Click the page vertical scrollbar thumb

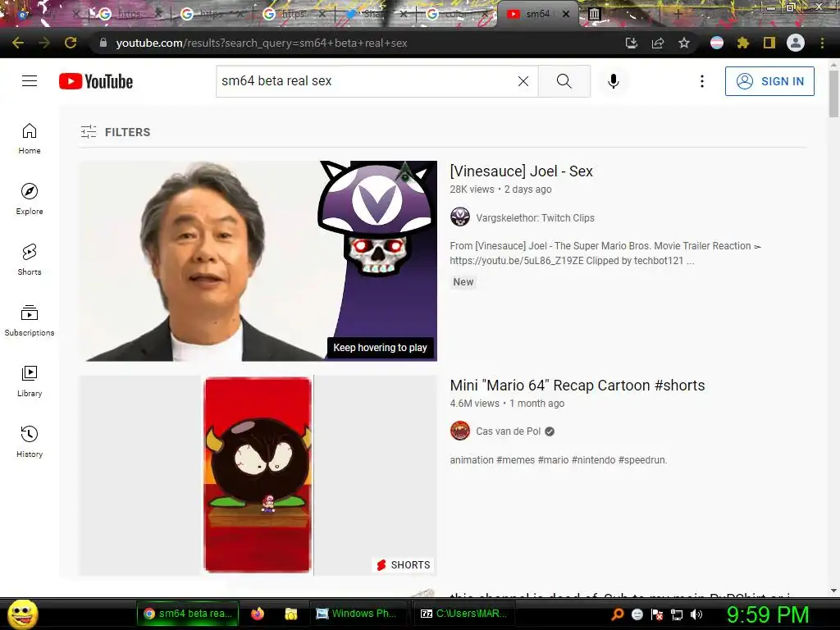pos(833,93)
